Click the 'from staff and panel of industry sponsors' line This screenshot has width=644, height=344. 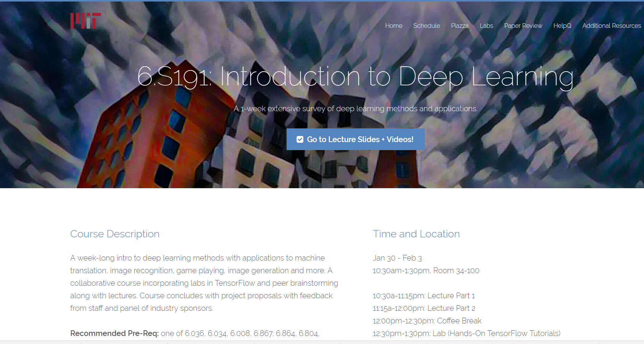coord(142,308)
